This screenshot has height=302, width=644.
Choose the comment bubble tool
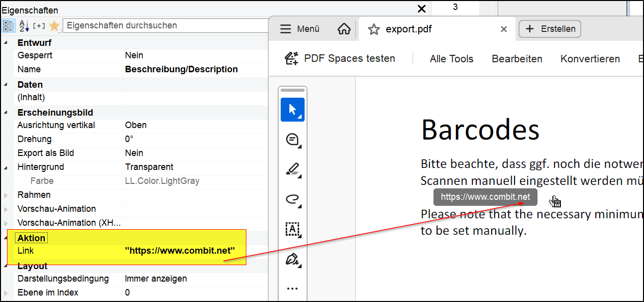click(x=292, y=140)
